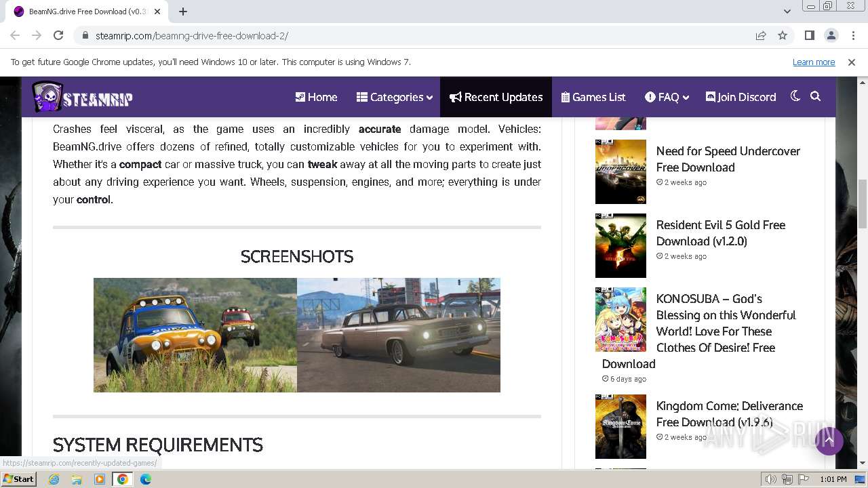Open Windows Media Player taskbar icon

[x=100, y=479]
